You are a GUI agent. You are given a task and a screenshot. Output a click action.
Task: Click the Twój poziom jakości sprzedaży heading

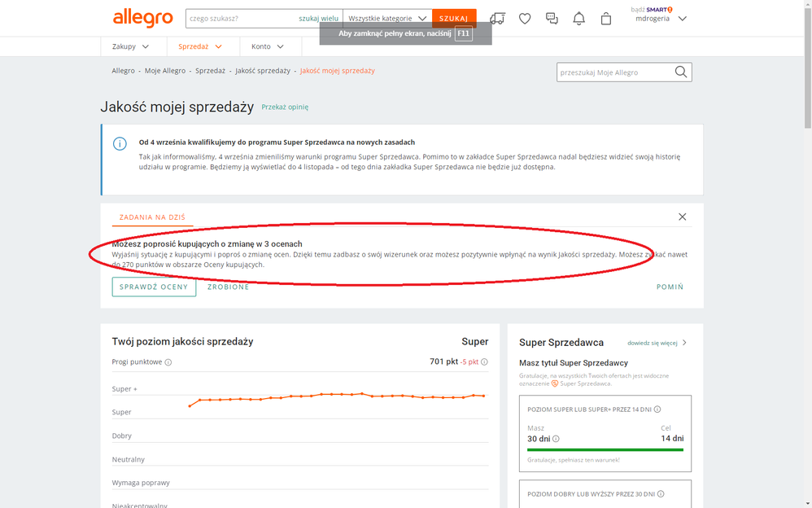click(x=182, y=342)
